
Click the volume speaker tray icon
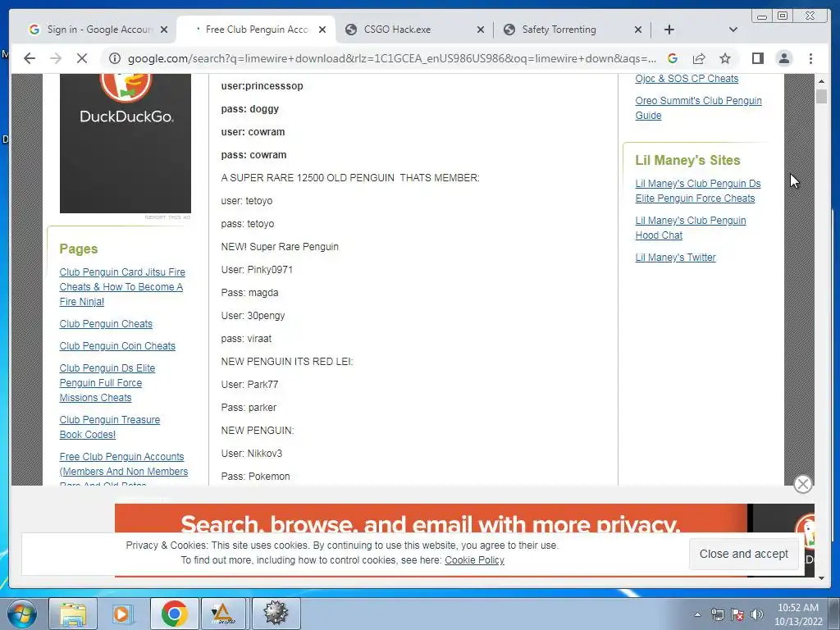point(756,614)
